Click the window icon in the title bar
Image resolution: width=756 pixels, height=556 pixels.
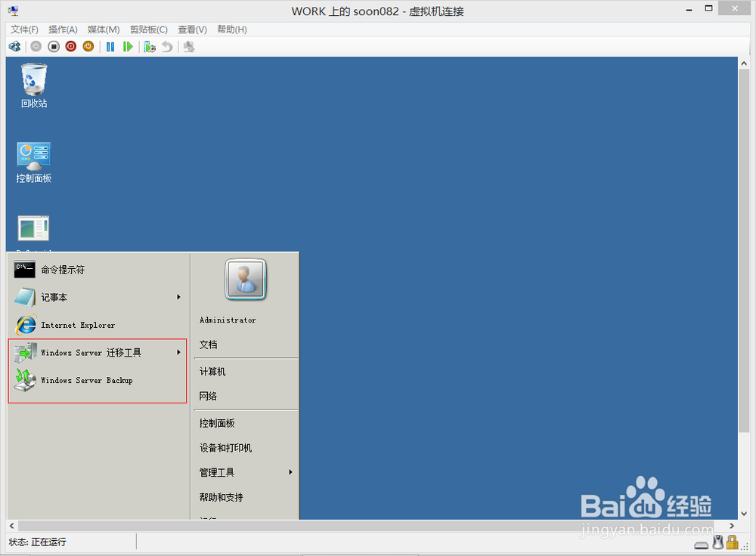click(x=13, y=11)
